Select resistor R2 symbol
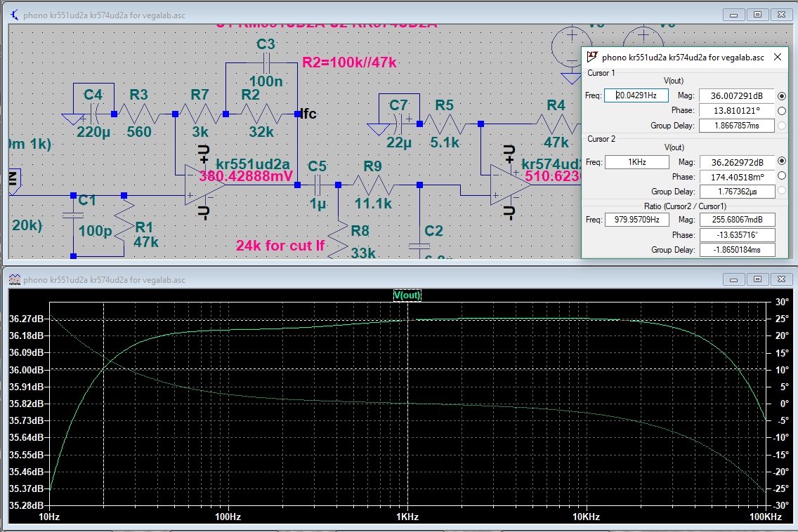This screenshot has width=798, height=532. pyautogui.click(x=261, y=114)
